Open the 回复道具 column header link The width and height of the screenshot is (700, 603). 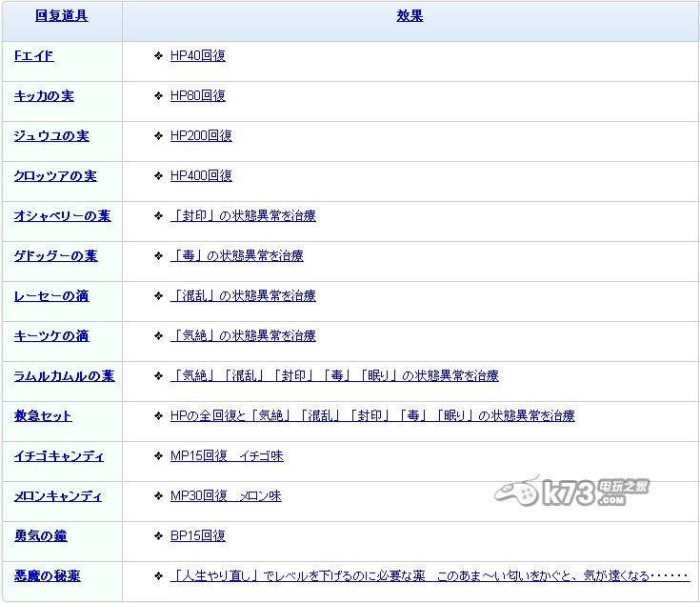pos(61,16)
